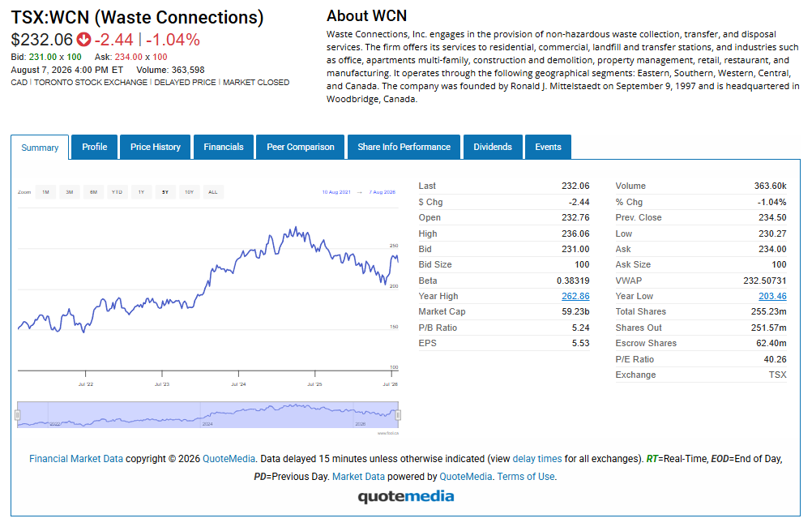Click the Open value 232.76

tap(575, 217)
